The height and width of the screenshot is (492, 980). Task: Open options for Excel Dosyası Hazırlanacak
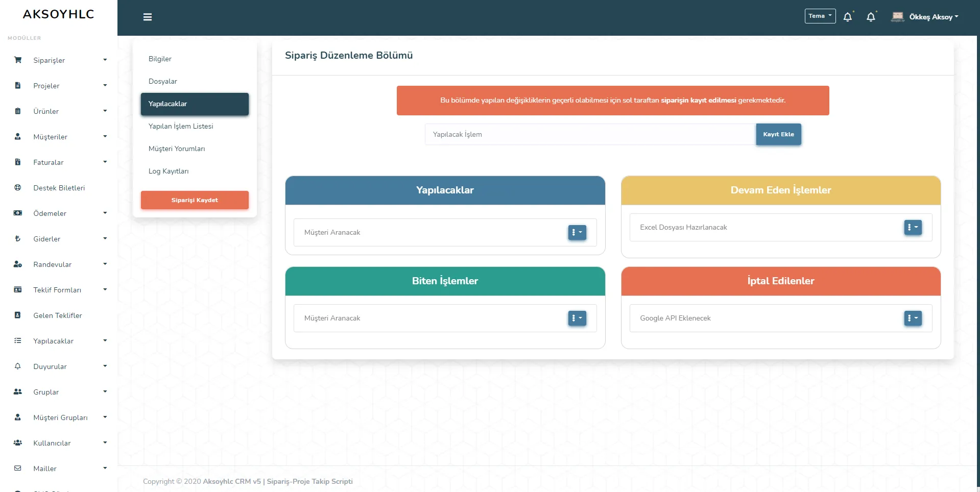click(913, 227)
